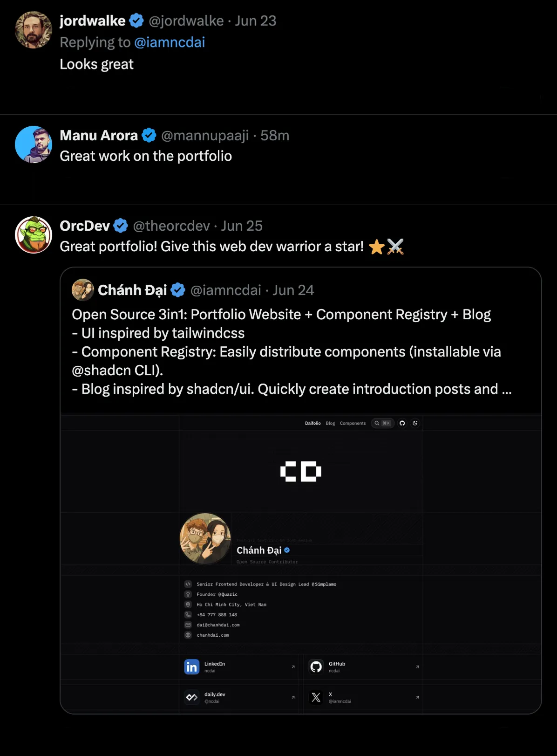Click the portfolio profile photo thumbnail
Image resolution: width=557 pixels, height=756 pixels.
pos(205,538)
